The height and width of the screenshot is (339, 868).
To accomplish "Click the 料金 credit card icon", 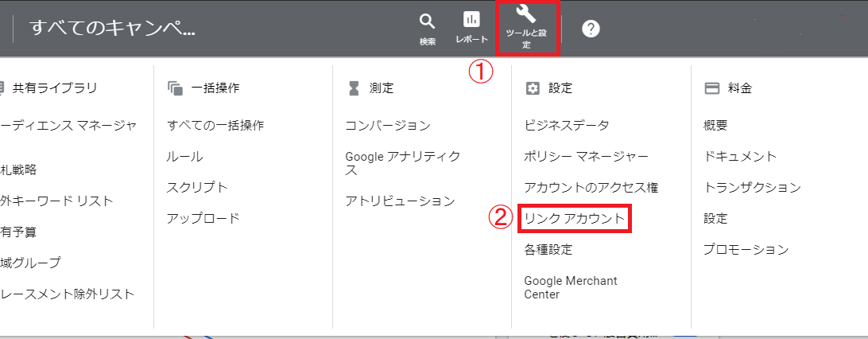I will [x=711, y=88].
